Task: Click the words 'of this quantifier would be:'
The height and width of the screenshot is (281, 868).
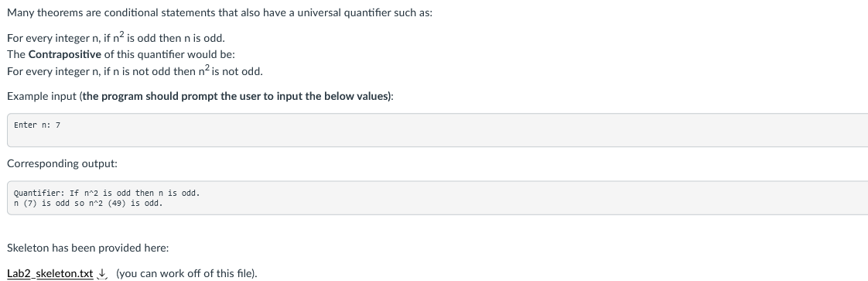Action: point(169,54)
